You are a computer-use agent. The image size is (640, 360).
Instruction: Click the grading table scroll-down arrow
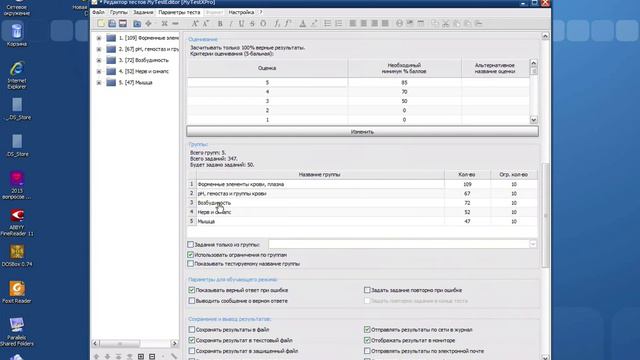click(x=533, y=120)
